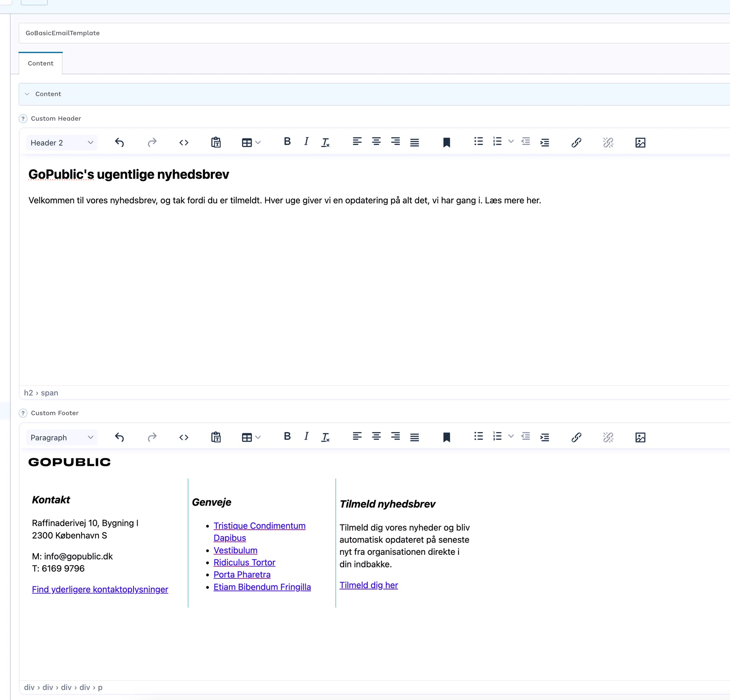
Task: Switch to the Content tab
Action: 40,63
